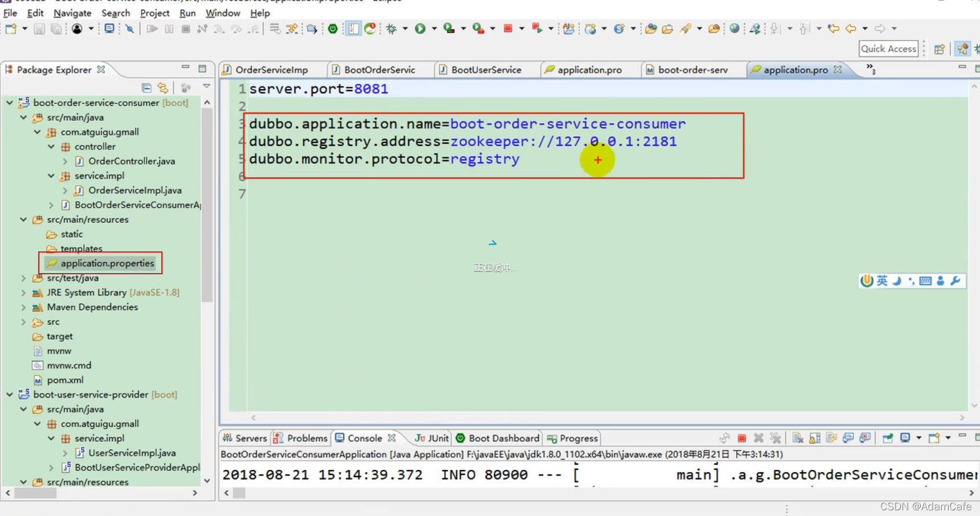Toggle Show Console When Standard Error Changes
The height and width of the screenshot is (516, 980).
pyautogui.click(x=865, y=438)
